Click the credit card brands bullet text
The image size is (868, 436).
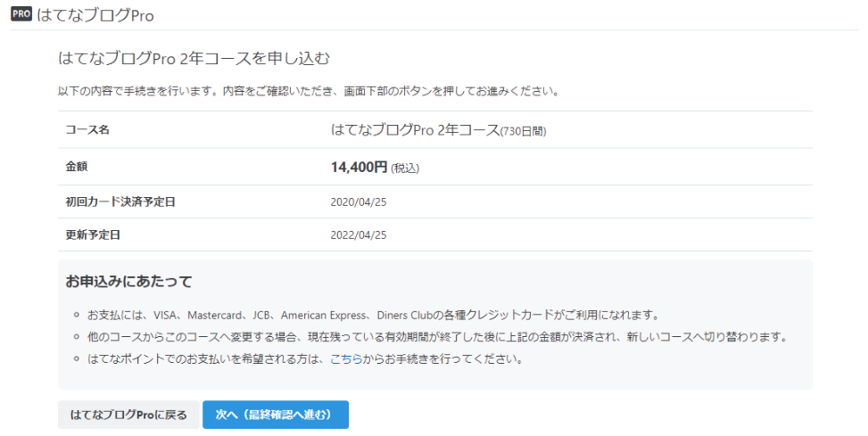(374, 315)
